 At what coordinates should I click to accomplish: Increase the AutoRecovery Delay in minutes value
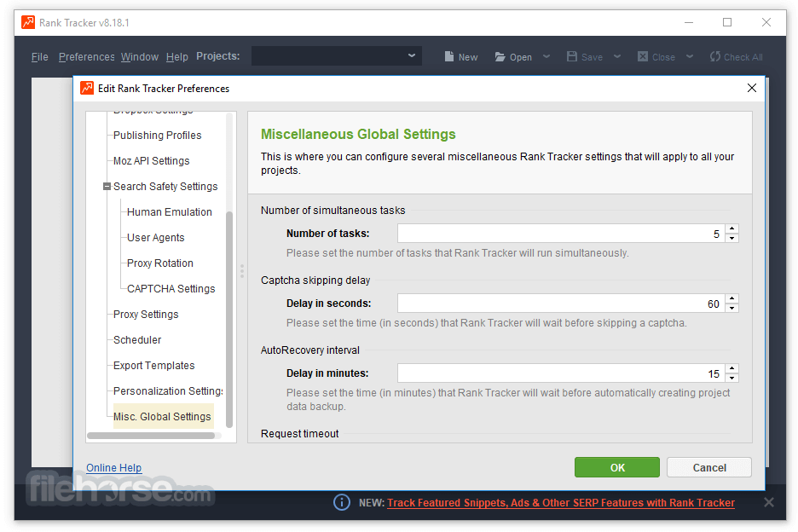pyautogui.click(x=731, y=368)
